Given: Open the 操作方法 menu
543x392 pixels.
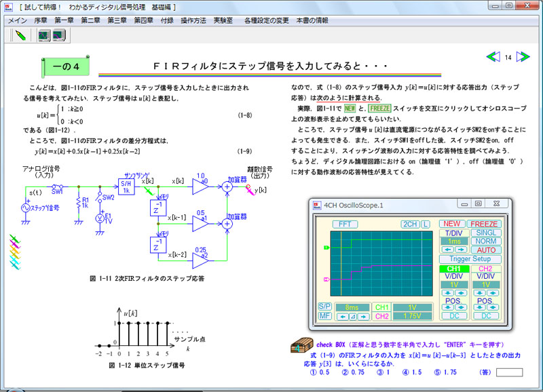Looking at the screenshot, I should click(193, 20).
